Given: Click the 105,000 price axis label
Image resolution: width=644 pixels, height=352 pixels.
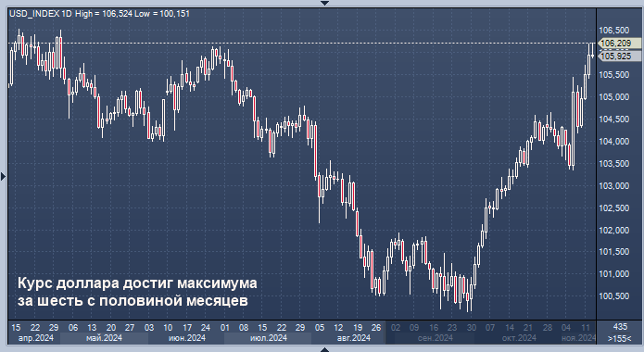Looking at the screenshot, I should (614, 97).
